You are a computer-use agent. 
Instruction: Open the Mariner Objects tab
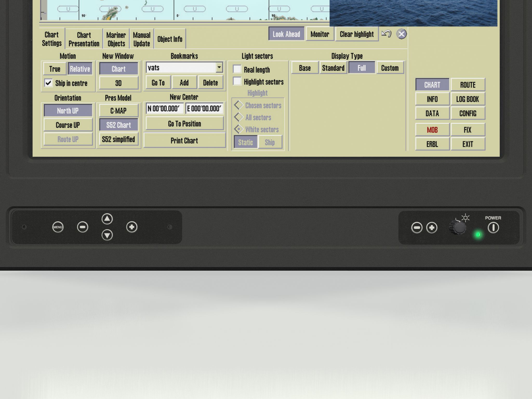(x=116, y=39)
